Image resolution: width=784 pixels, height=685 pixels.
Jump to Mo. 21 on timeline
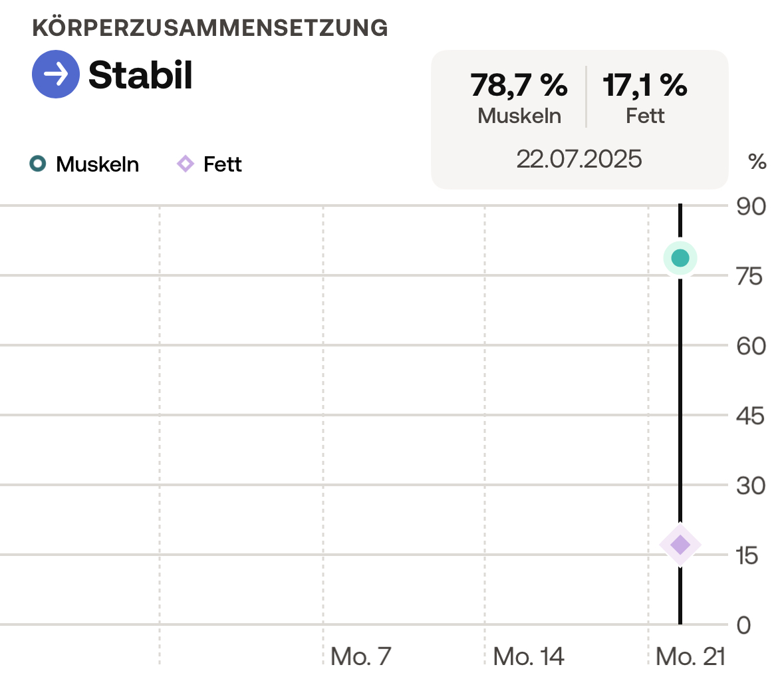tap(690, 656)
